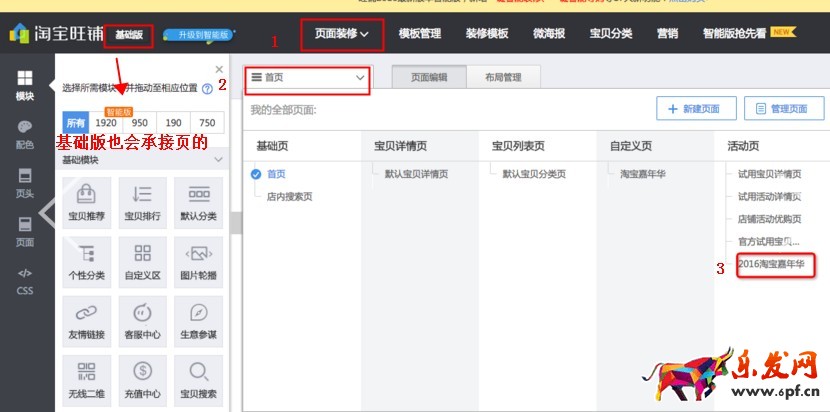The image size is (830, 412).
Task: Click the 宝贝详情页 column header
Action: [x=400, y=146]
